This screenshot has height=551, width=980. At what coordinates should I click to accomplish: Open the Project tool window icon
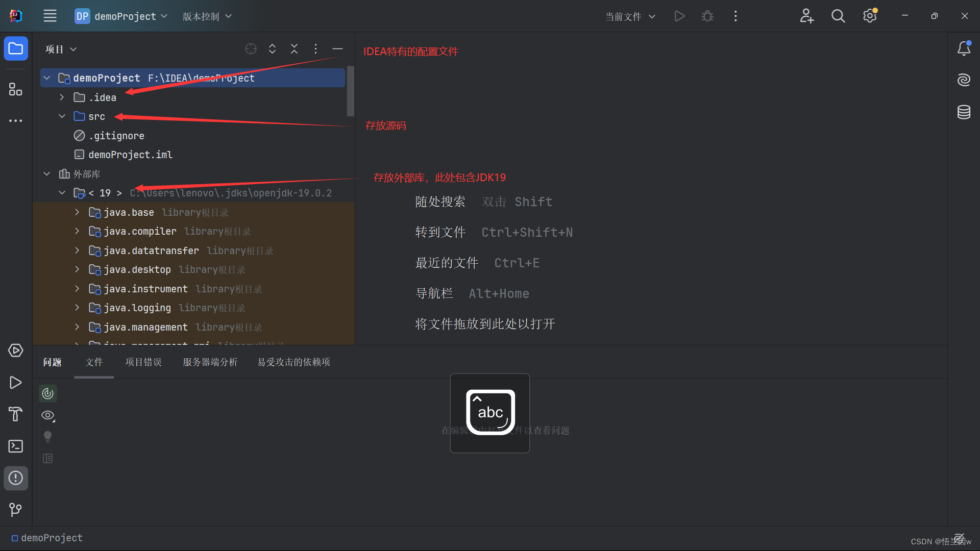tap(16, 49)
